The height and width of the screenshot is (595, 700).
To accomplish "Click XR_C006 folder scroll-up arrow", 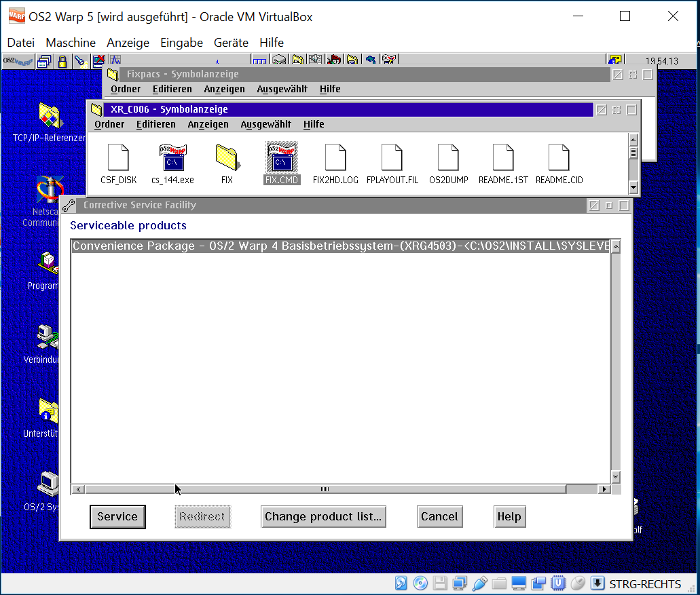I will [x=633, y=140].
